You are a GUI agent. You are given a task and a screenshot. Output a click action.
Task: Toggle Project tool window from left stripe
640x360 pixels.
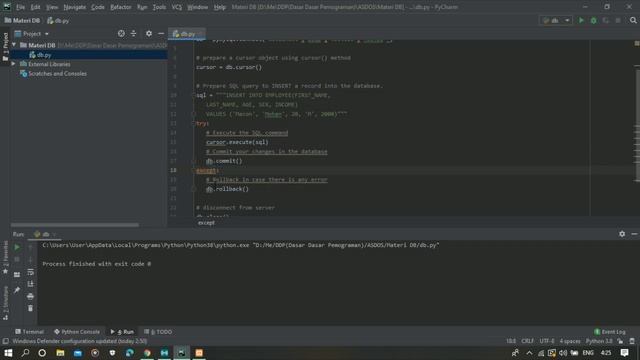pyautogui.click(x=5, y=47)
